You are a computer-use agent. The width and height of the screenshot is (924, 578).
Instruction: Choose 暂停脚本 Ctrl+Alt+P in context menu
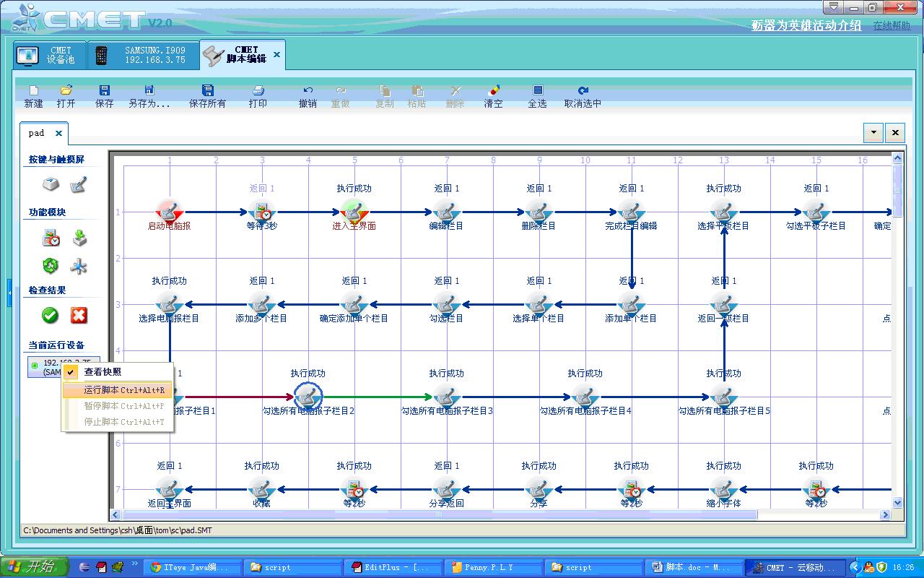(118, 406)
